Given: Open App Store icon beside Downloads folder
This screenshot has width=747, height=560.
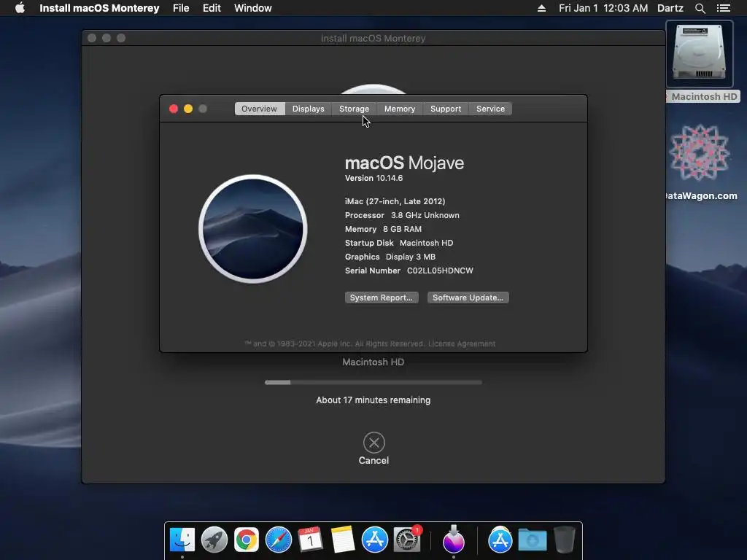Looking at the screenshot, I should coord(500,540).
